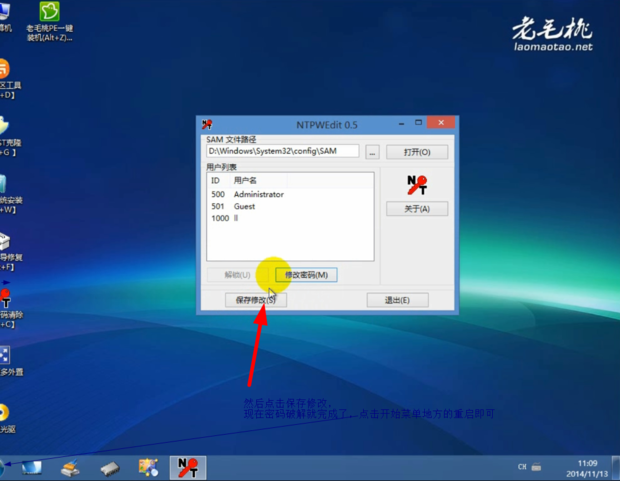This screenshot has width=620, height=481.
Task: Maximize the NTPWEdit window
Action: pos(418,123)
